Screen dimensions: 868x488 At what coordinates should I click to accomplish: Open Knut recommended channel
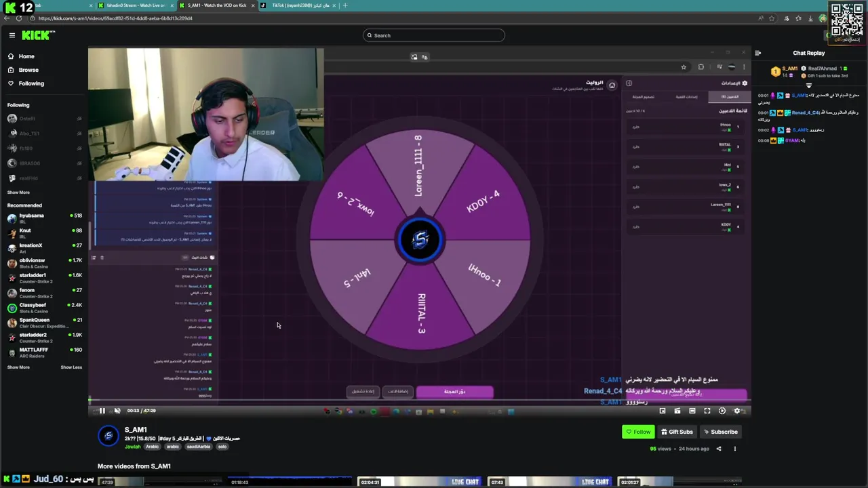45,233
